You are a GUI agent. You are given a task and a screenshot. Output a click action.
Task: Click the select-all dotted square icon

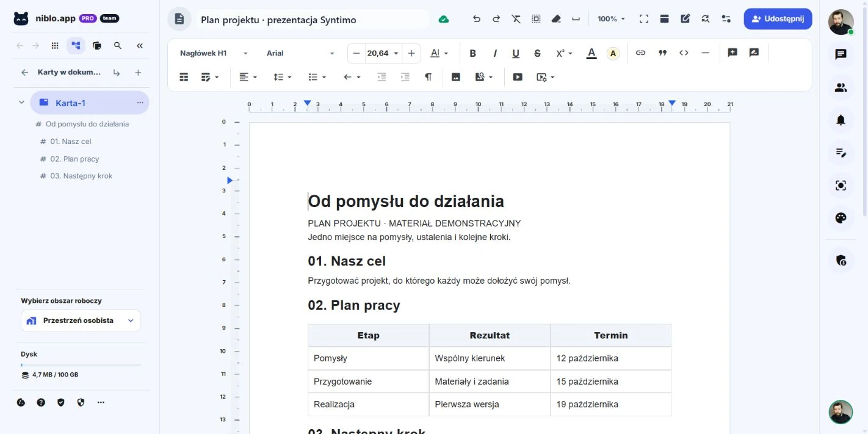[536, 19]
